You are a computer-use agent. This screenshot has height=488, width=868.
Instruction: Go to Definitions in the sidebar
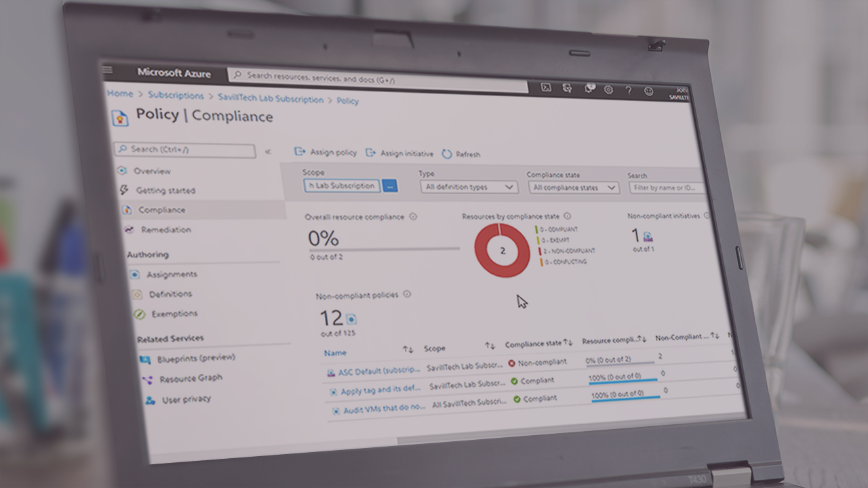[170, 294]
